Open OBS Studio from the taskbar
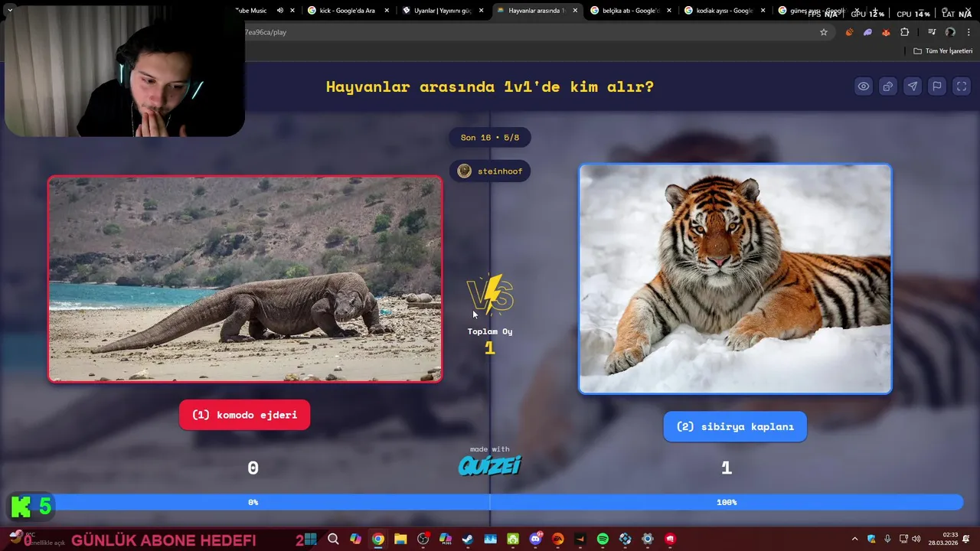The height and width of the screenshot is (551, 980). coord(423,539)
